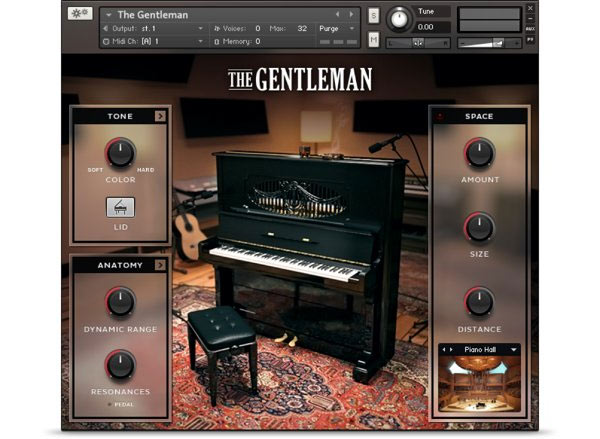Mute the instrument with M button
600x439 pixels.
[x=373, y=39]
